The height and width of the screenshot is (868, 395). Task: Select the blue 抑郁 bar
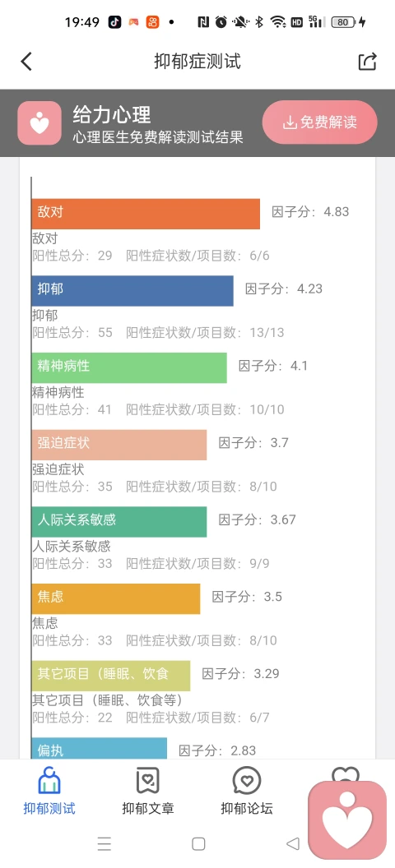[x=132, y=291]
